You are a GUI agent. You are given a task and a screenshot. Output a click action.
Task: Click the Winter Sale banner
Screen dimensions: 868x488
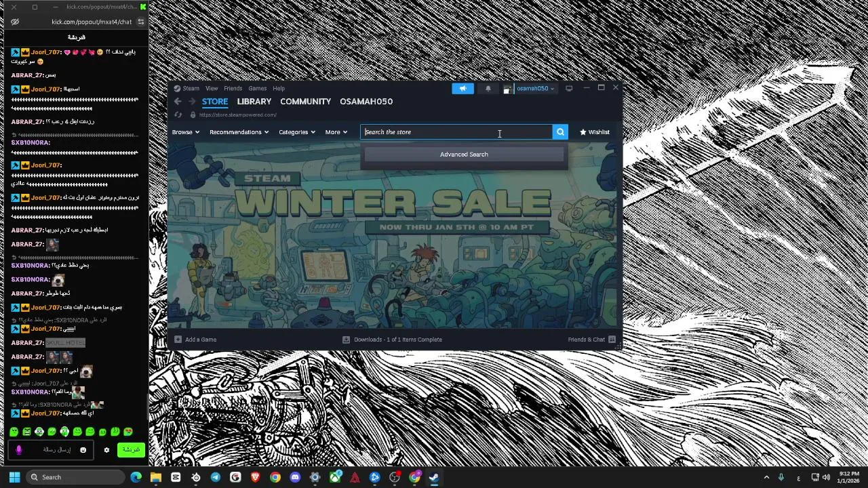393,234
